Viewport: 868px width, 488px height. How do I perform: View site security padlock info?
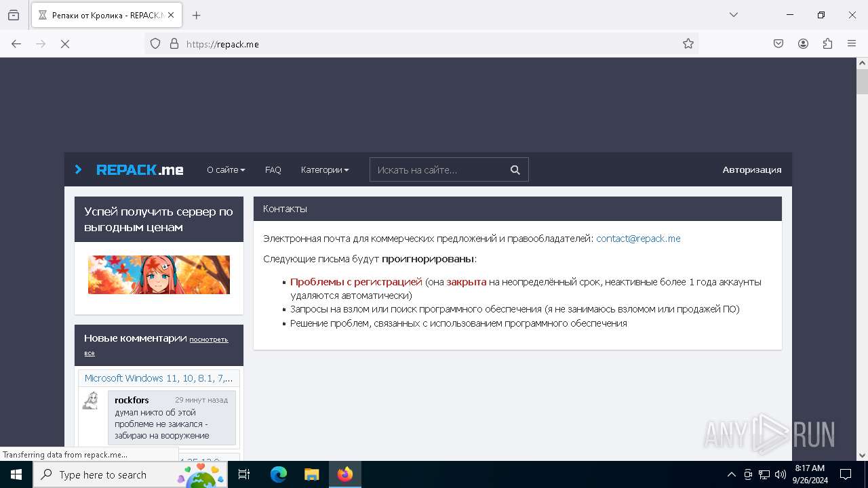point(174,43)
